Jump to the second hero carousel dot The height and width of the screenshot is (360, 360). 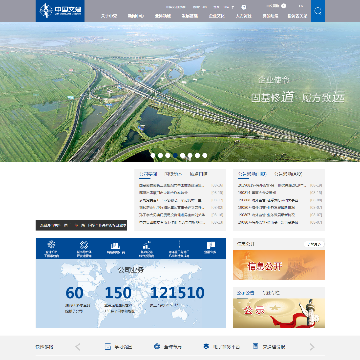[160, 155]
